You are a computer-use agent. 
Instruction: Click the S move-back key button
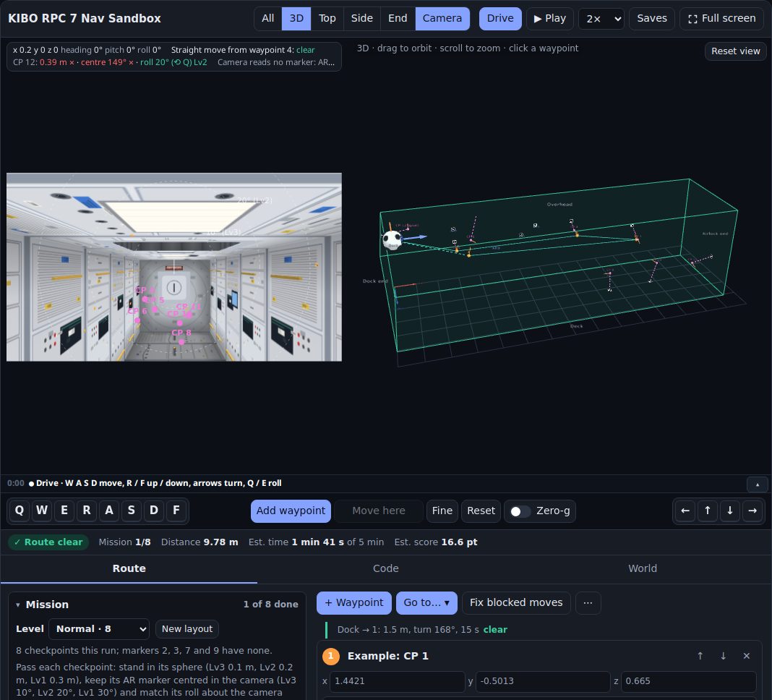click(x=132, y=511)
